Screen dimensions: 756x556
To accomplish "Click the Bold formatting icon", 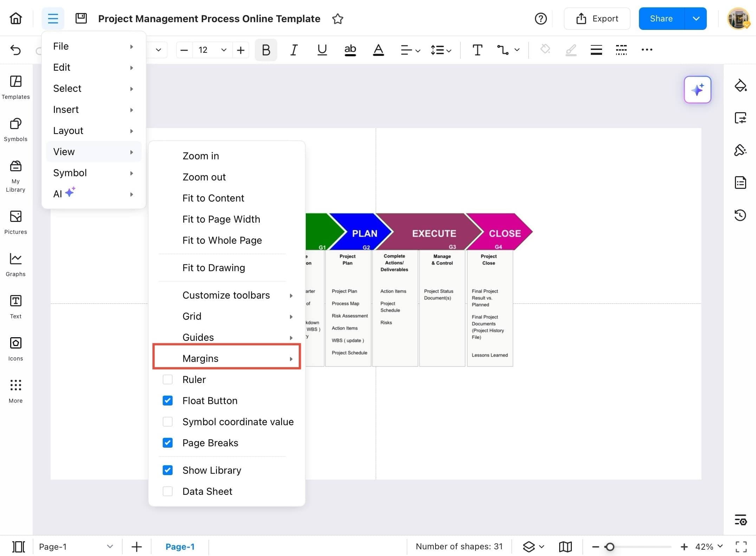I will click(266, 50).
